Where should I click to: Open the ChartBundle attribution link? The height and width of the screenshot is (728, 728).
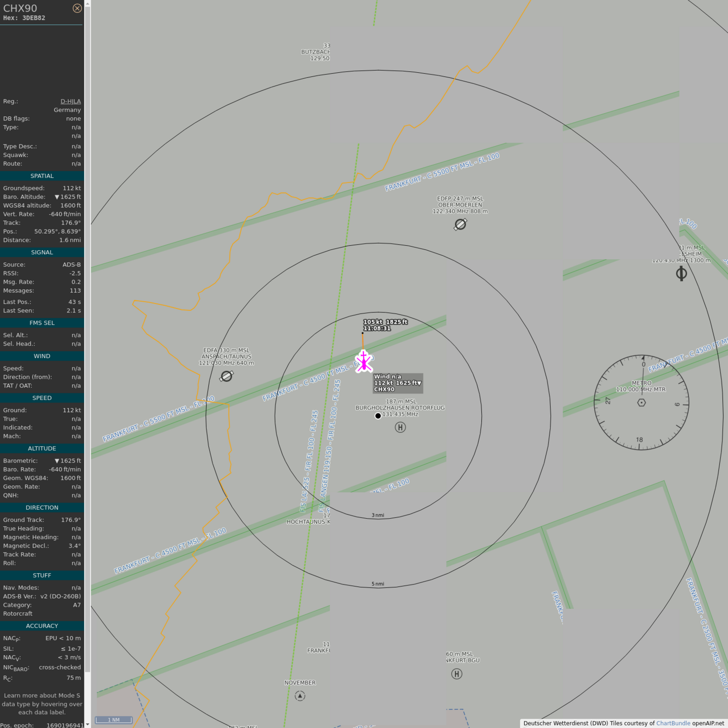[x=673, y=723]
